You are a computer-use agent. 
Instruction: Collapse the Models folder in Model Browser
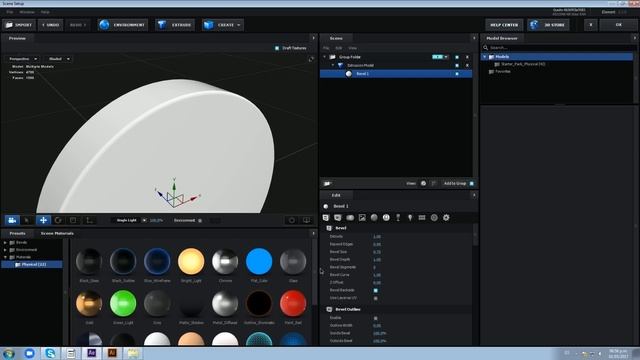484,57
